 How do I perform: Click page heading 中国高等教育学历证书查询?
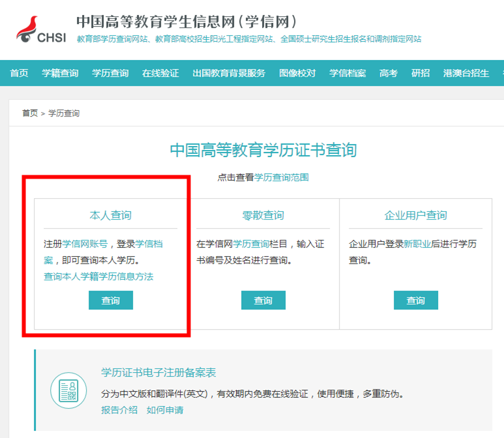pyautogui.click(x=263, y=150)
